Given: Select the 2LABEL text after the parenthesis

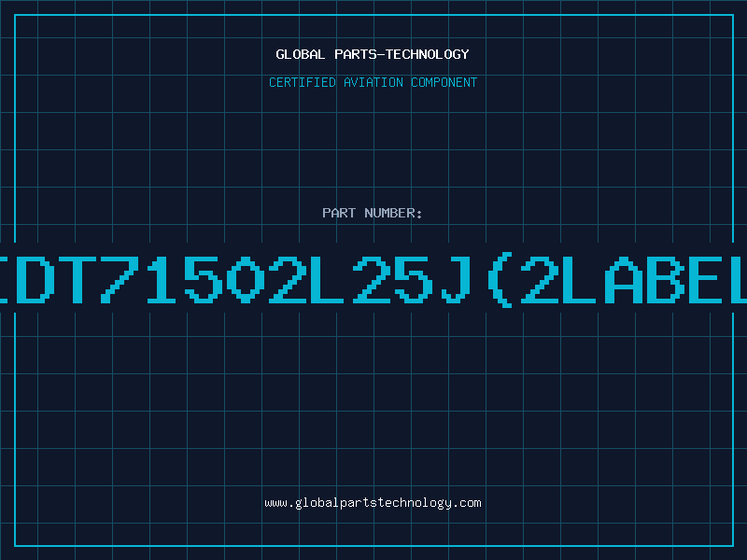Looking at the screenshot, I should 634,279.
